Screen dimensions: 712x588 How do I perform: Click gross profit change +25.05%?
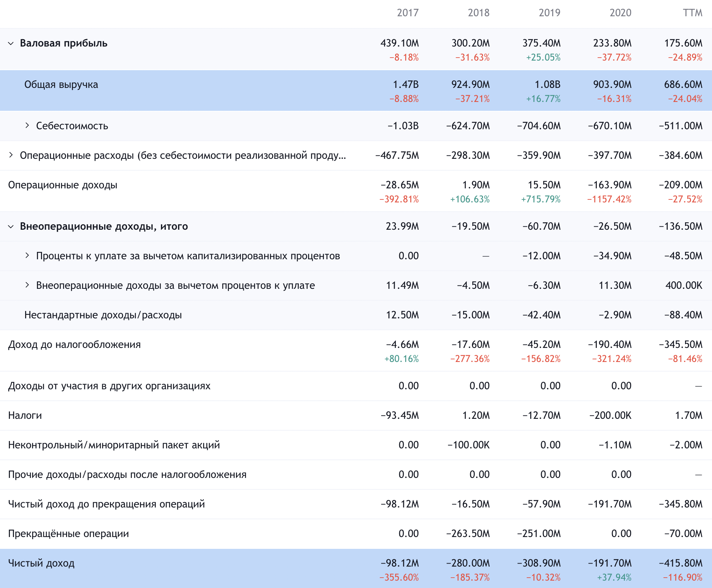click(x=543, y=58)
